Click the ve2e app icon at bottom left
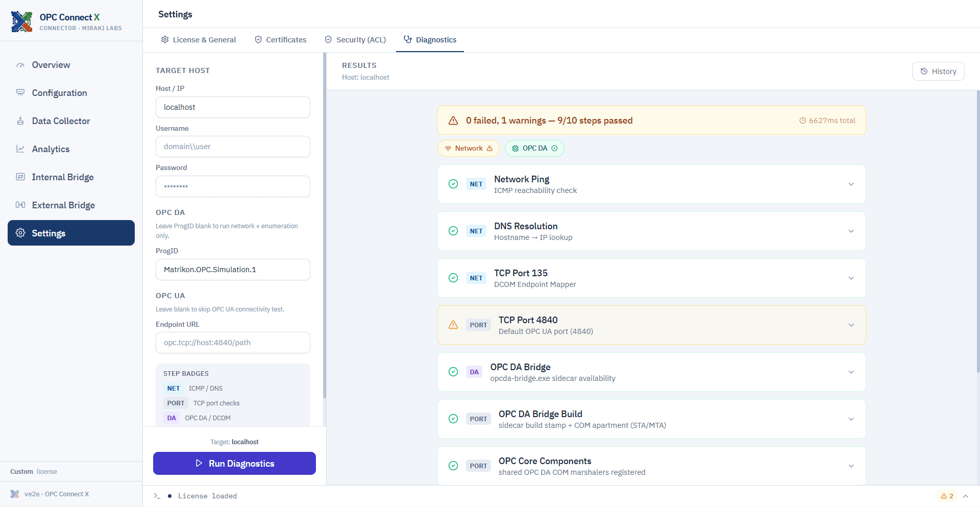Screen dimensions: 980x507 click(15, 494)
